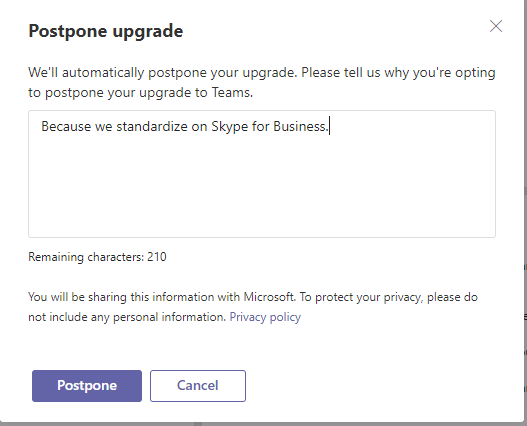Place cursor on the word Skype in the text box

[230, 127]
